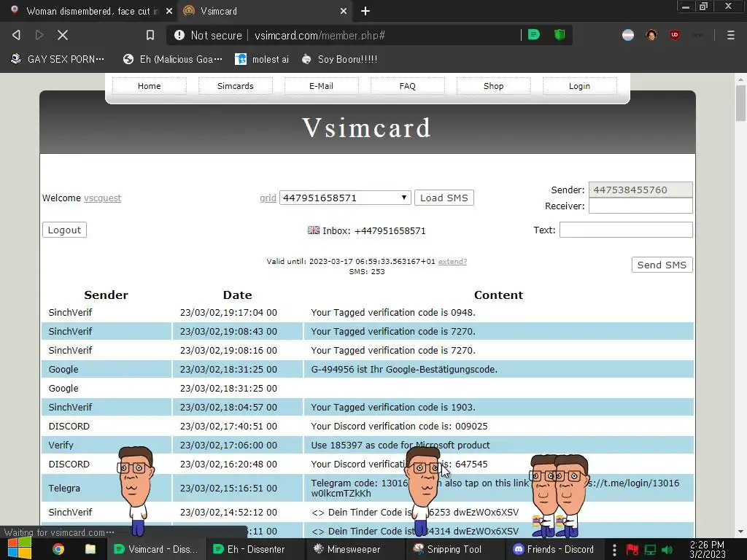Click the Send SMS button
This screenshot has height=560, width=747.
click(x=662, y=265)
